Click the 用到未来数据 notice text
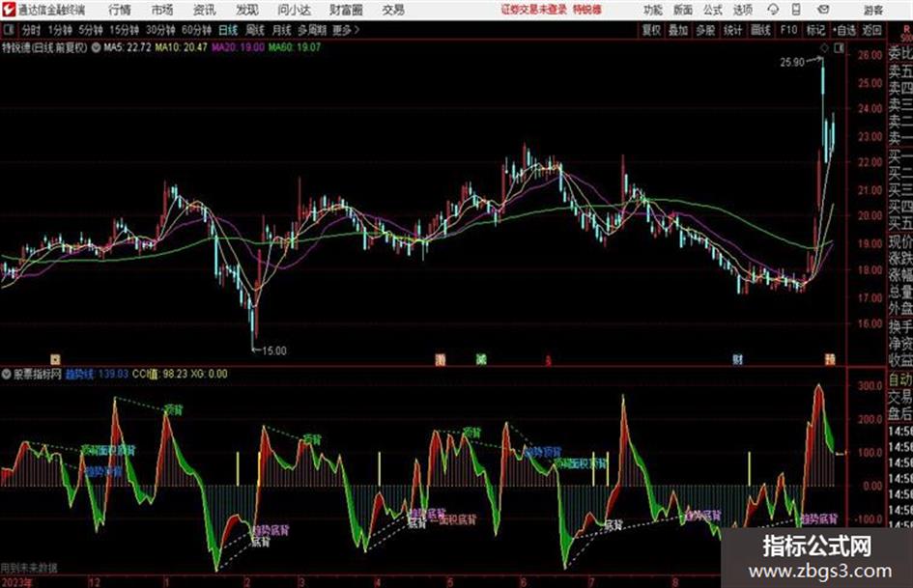Image resolution: width=913 pixels, height=588 pixels. click(29, 568)
